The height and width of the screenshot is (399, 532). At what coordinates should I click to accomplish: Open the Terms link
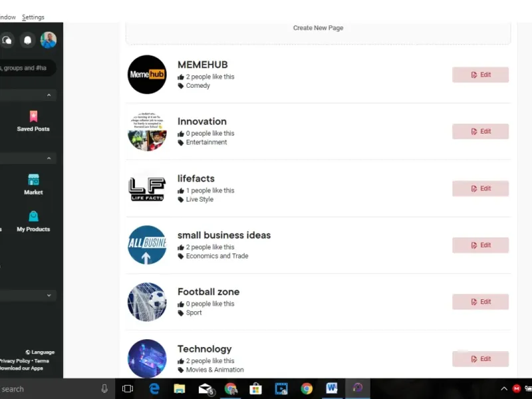point(42,360)
